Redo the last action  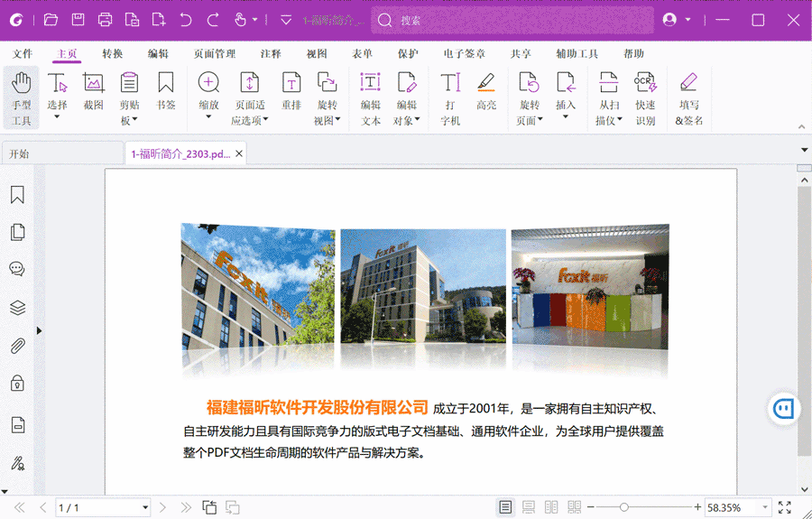click(213, 20)
